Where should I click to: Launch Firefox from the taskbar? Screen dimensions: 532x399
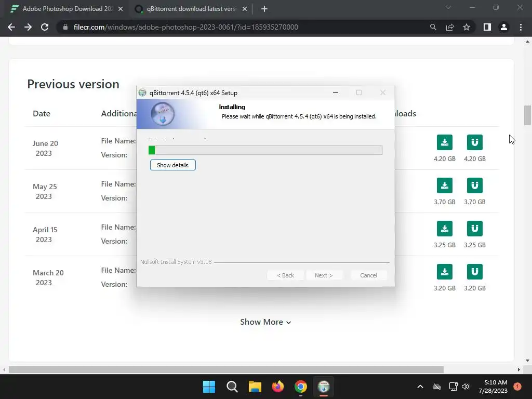pos(278,387)
